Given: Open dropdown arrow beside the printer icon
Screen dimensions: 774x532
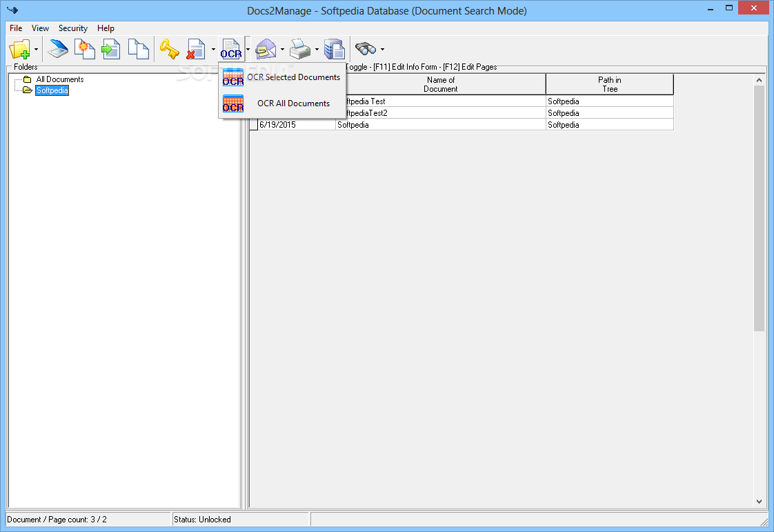Looking at the screenshot, I should click(317, 50).
